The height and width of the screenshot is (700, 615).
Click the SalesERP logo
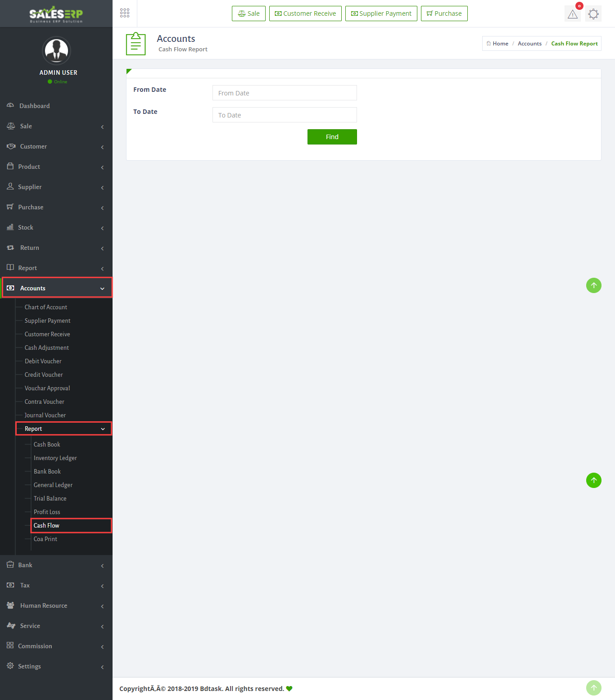(x=56, y=14)
